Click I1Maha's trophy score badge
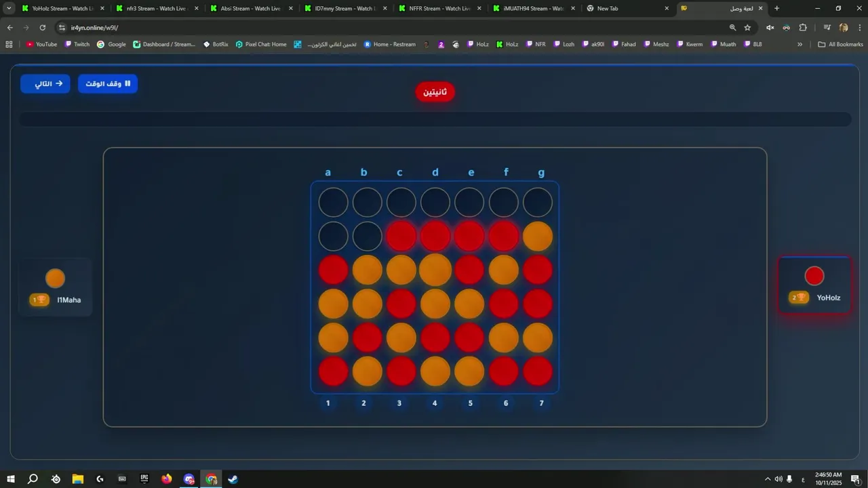Viewport: 868px width, 488px height. point(39,300)
